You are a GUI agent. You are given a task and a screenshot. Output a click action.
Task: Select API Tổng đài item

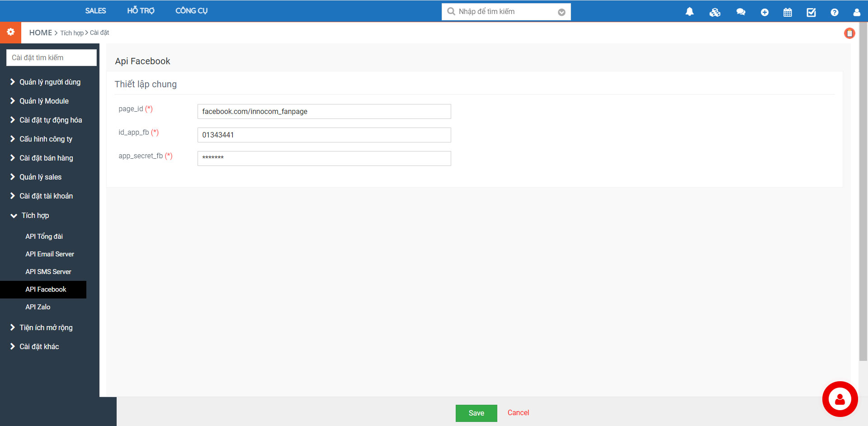[44, 237]
